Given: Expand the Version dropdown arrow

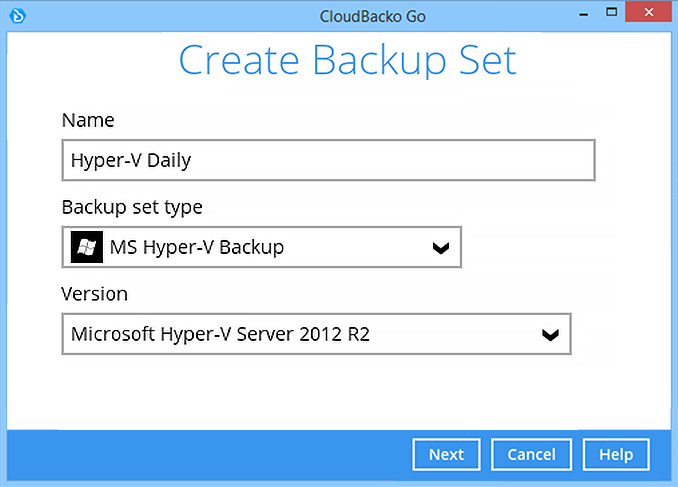Looking at the screenshot, I should pyautogui.click(x=550, y=335).
